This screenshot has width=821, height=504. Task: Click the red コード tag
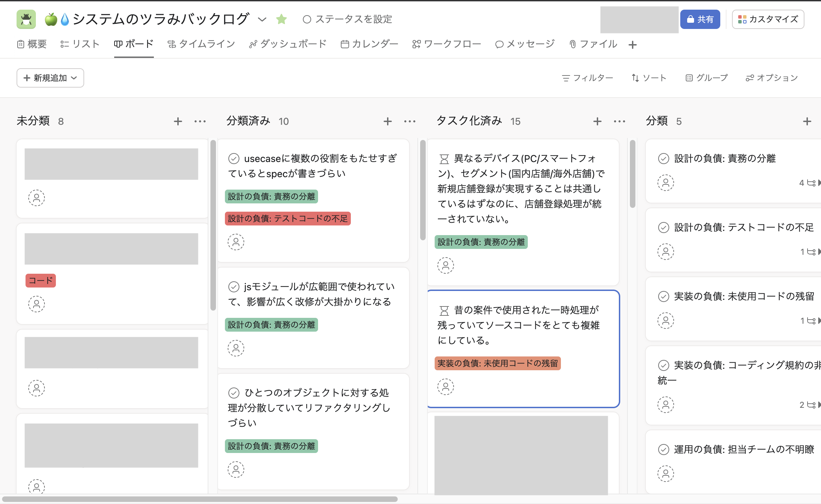[x=41, y=281]
